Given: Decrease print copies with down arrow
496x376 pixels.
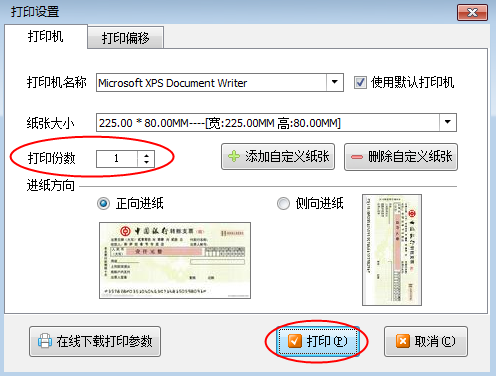Looking at the screenshot, I should [146, 162].
